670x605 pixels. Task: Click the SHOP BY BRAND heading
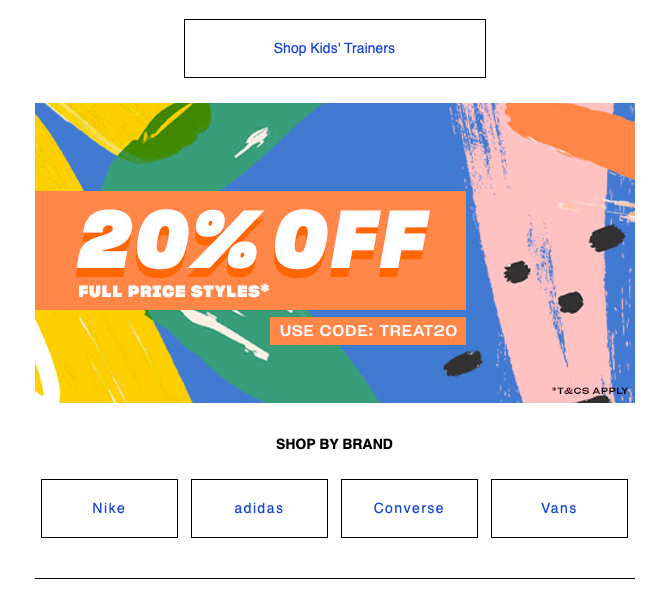click(x=334, y=444)
